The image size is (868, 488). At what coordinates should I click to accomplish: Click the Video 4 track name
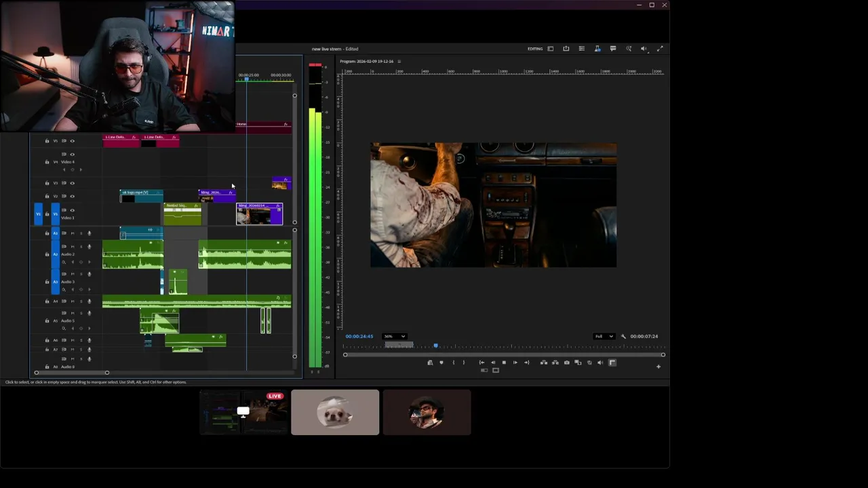point(68,162)
